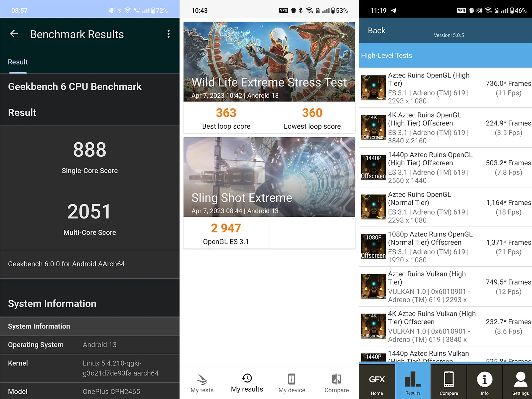Tap battery 72% indicator in Geekbench status bar
Viewport: 532px width, 399px height.
(x=160, y=10)
